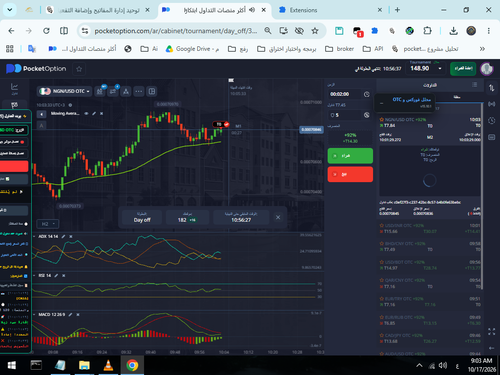Switch to the first Arabic-titled browser tab
This screenshot has width=500, height=375.
98,10
